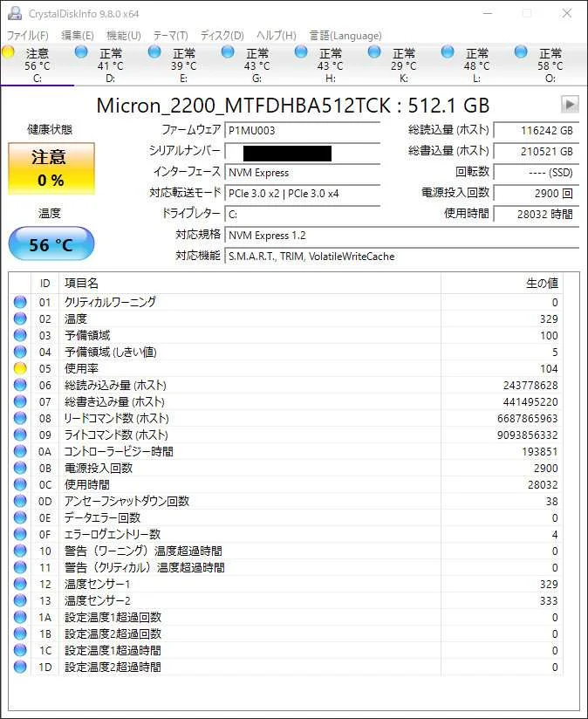588x719 pixels.
Task: Switch to disk O: tab
Action: (550, 65)
